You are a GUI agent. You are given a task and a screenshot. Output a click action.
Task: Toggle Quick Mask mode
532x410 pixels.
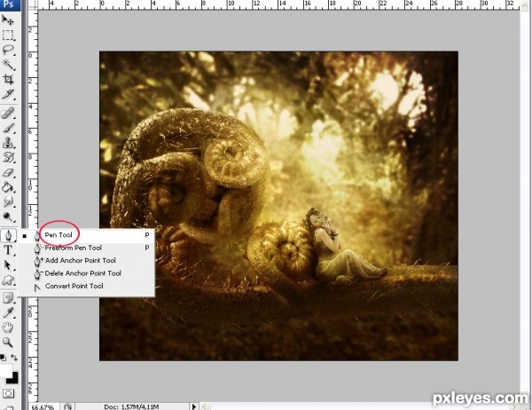click(8, 393)
